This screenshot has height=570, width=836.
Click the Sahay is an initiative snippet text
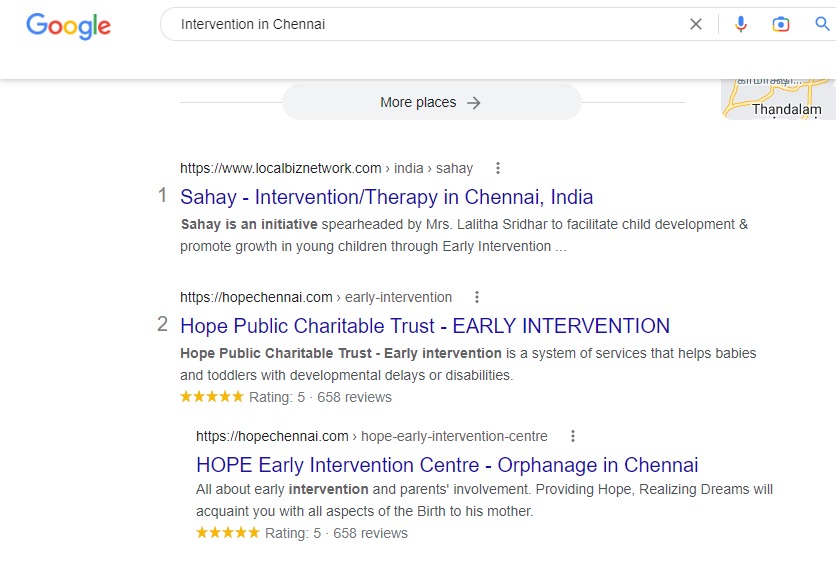tap(464, 235)
